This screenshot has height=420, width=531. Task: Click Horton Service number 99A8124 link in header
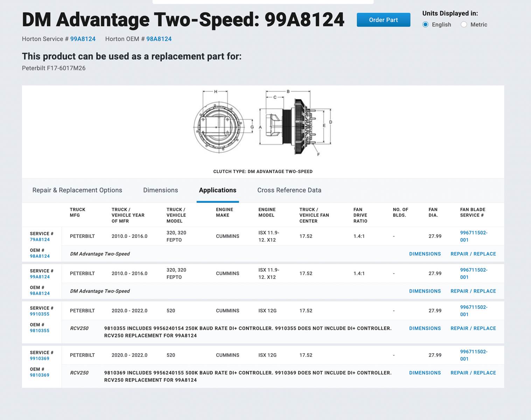(x=83, y=39)
